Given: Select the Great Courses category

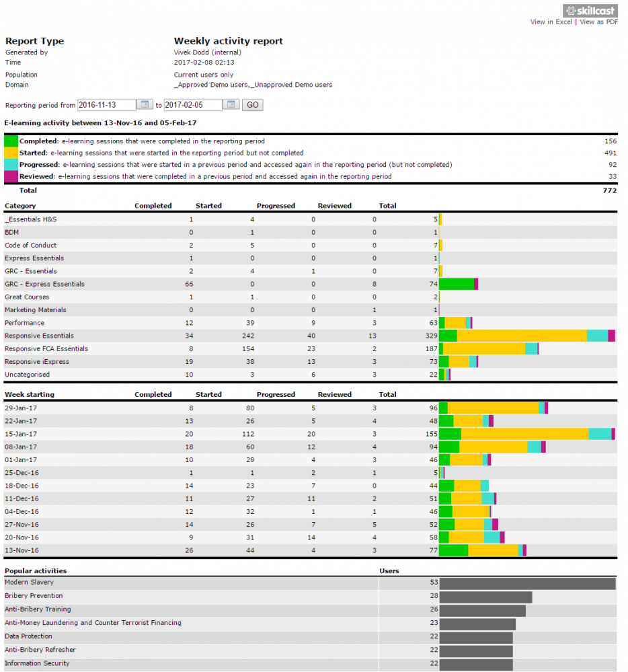Looking at the screenshot, I should point(311,297).
